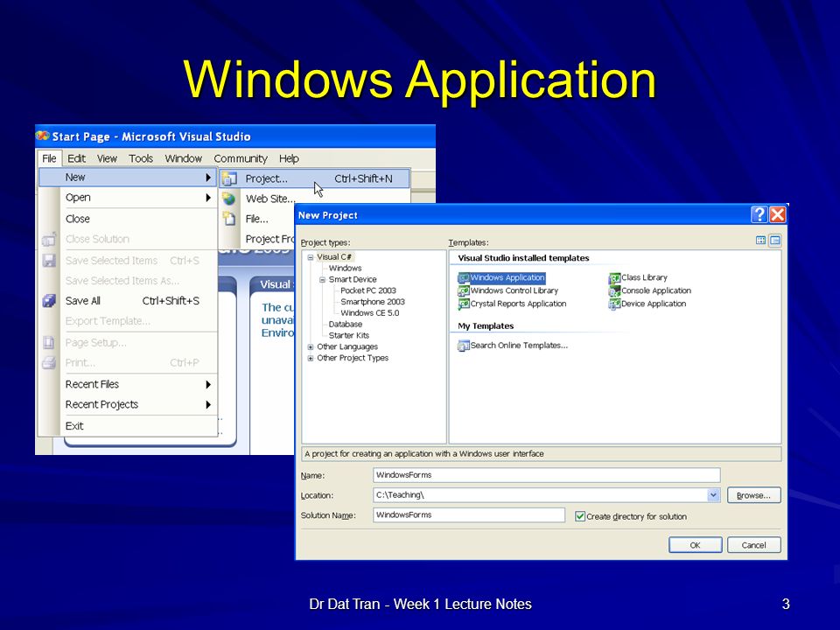The image size is (840, 630).
Task: Select Windows under Visual C# tree
Action: click(345, 269)
